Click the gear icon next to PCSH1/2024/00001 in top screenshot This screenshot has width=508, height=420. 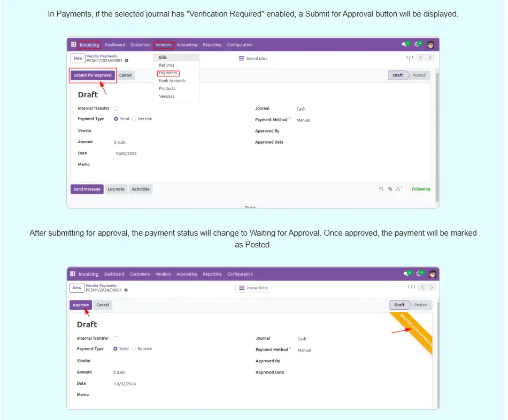point(127,60)
